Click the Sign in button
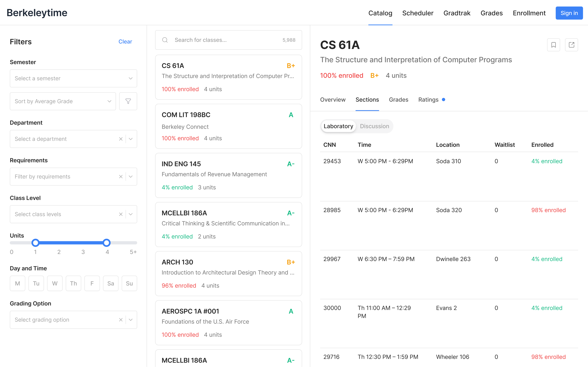 (x=569, y=13)
